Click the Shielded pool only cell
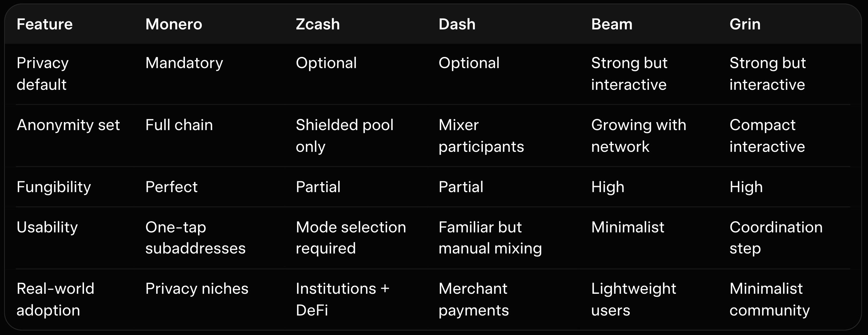Image resolution: width=868 pixels, height=335 pixels. click(x=344, y=136)
